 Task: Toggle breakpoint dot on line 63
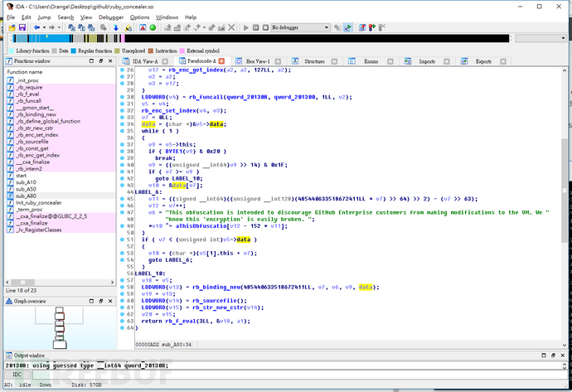(122, 321)
